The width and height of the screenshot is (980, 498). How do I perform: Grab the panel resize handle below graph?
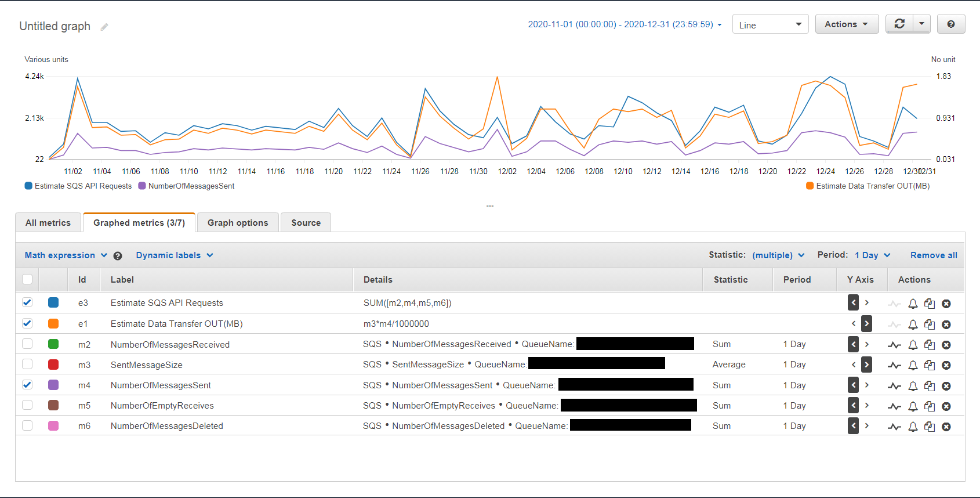click(x=490, y=206)
